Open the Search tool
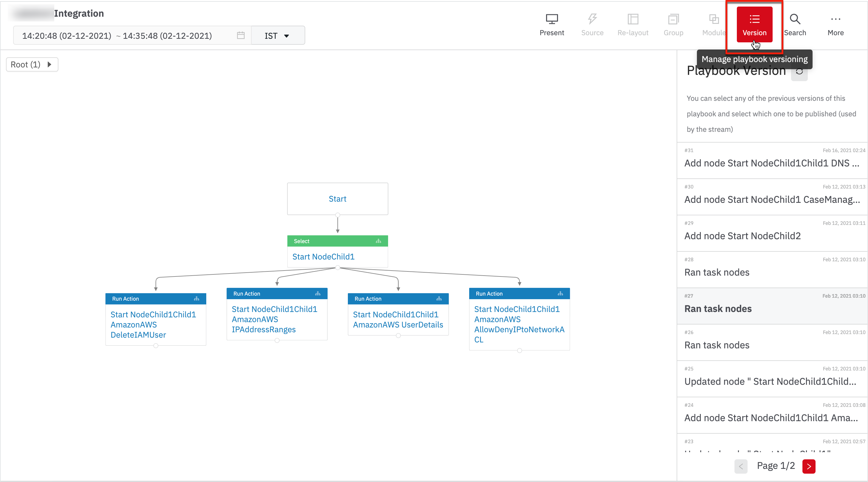 (795, 24)
